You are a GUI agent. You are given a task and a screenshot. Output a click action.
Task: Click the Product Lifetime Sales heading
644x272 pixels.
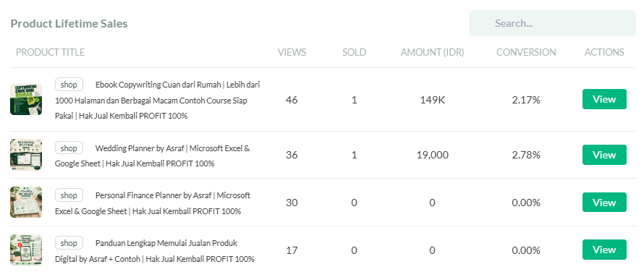(x=69, y=23)
